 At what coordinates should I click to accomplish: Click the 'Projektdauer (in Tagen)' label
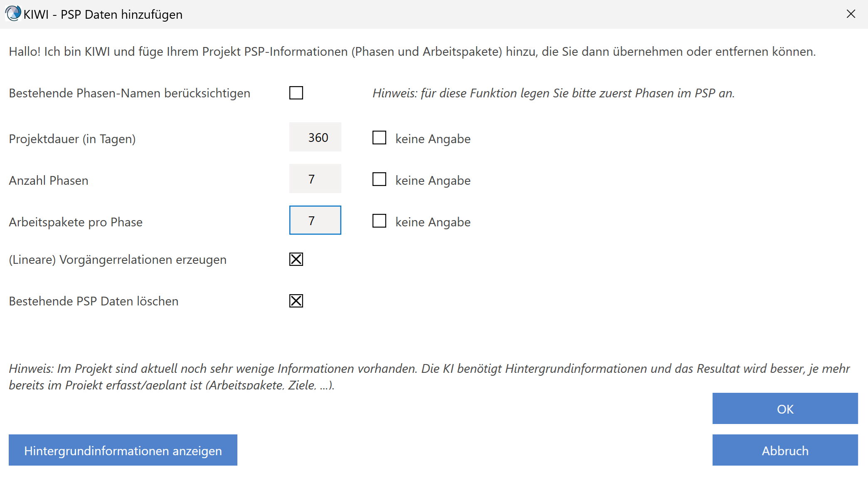[x=72, y=139]
